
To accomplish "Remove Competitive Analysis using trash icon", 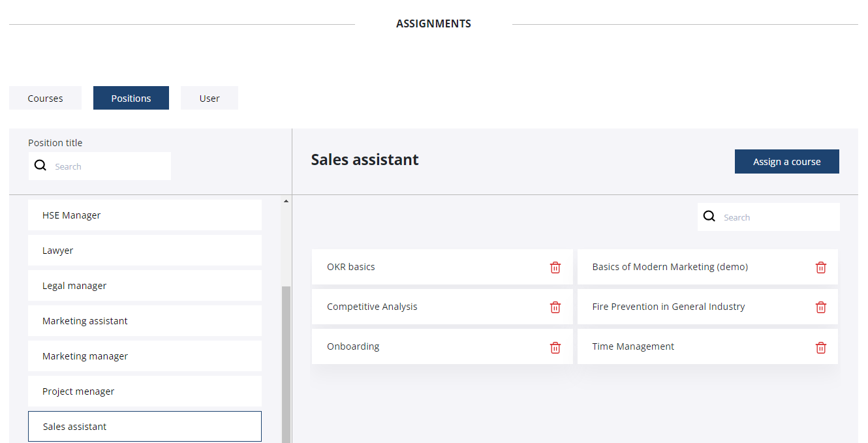I will coord(555,307).
